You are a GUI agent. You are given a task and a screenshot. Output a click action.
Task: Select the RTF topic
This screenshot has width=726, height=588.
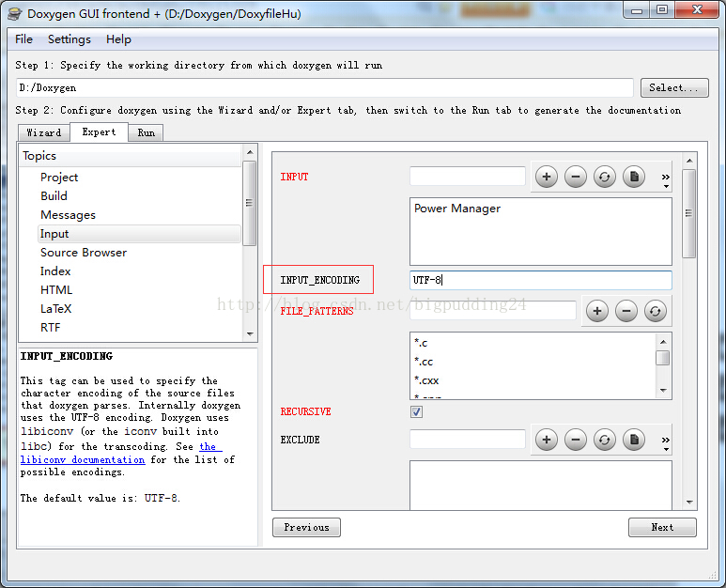pyautogui.click(x=51, y=327)
